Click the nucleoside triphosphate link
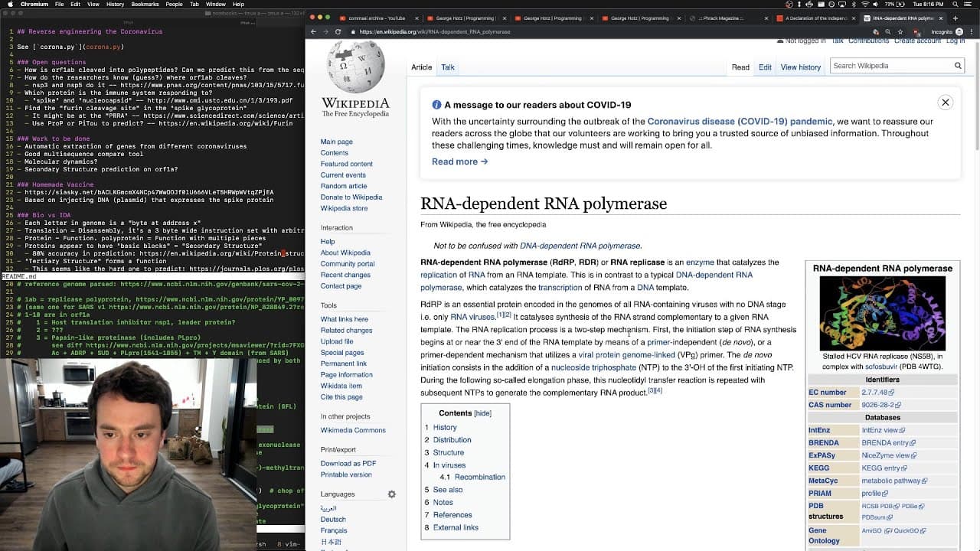The width and height of the screenshot is (980, 551). [x=593, y=368]
